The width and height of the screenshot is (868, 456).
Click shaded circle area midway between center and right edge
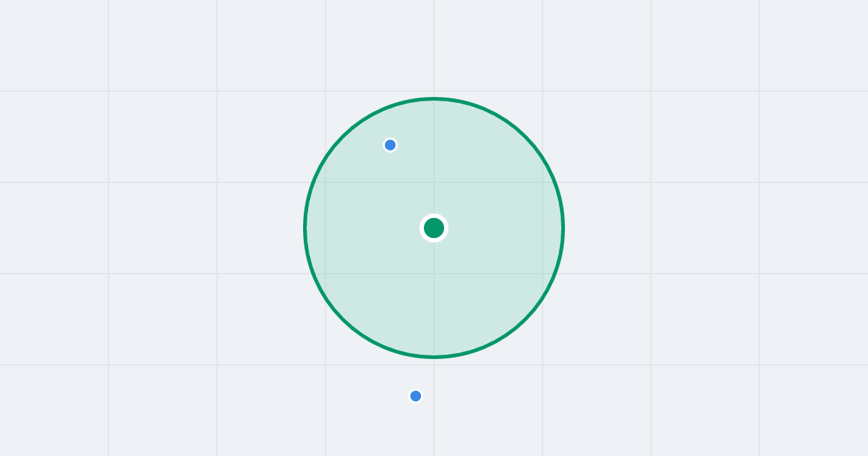point(498,228)
